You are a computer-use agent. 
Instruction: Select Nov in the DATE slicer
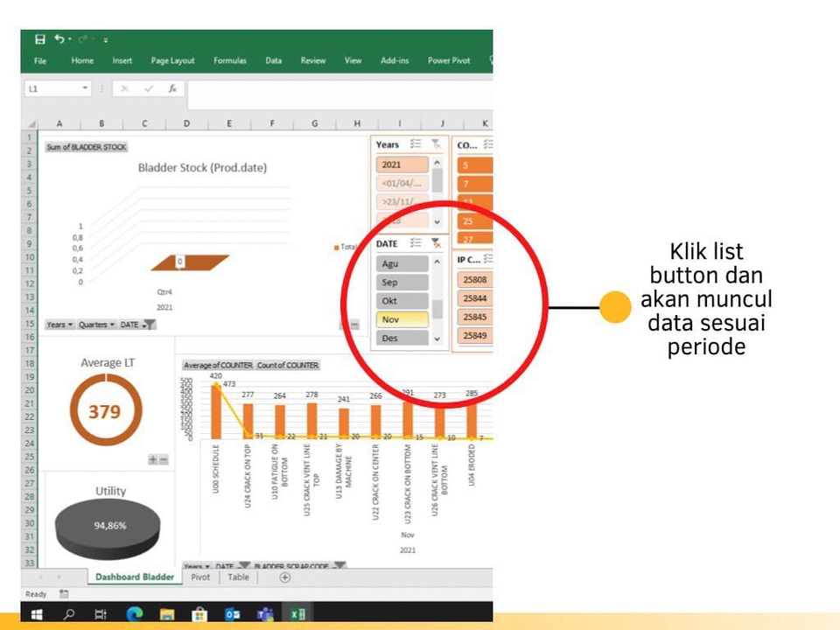[402, 318]
